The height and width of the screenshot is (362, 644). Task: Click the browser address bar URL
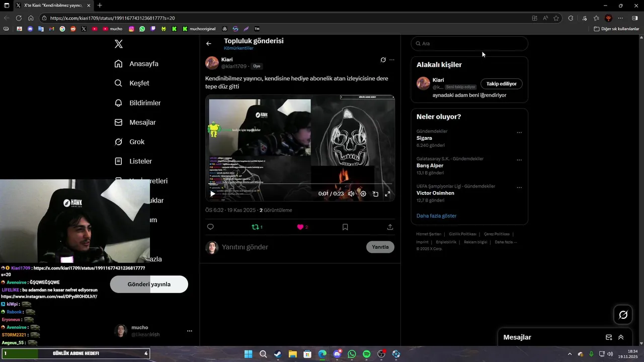112,18
